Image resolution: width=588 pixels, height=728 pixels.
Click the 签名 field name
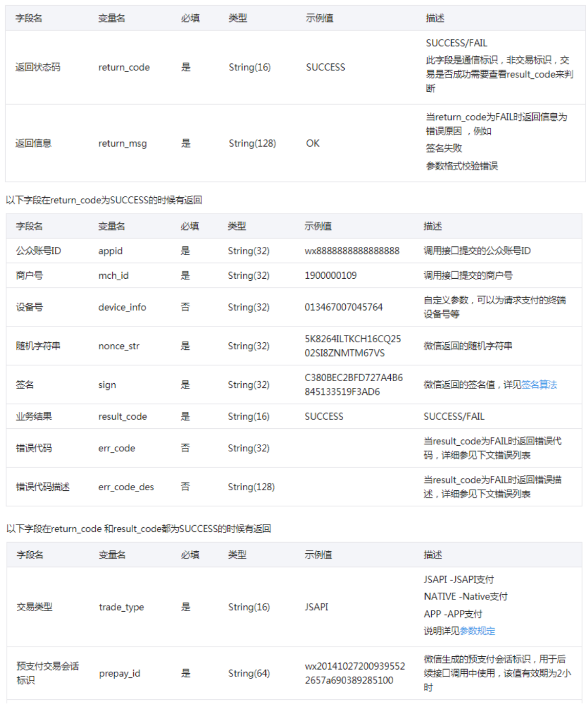coord(25,385)
